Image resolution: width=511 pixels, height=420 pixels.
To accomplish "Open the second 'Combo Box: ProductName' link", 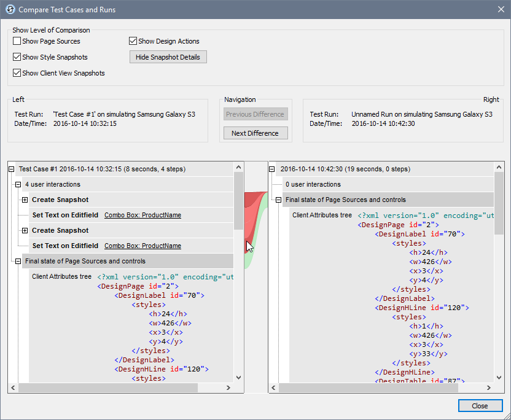I will click(142, 246).
